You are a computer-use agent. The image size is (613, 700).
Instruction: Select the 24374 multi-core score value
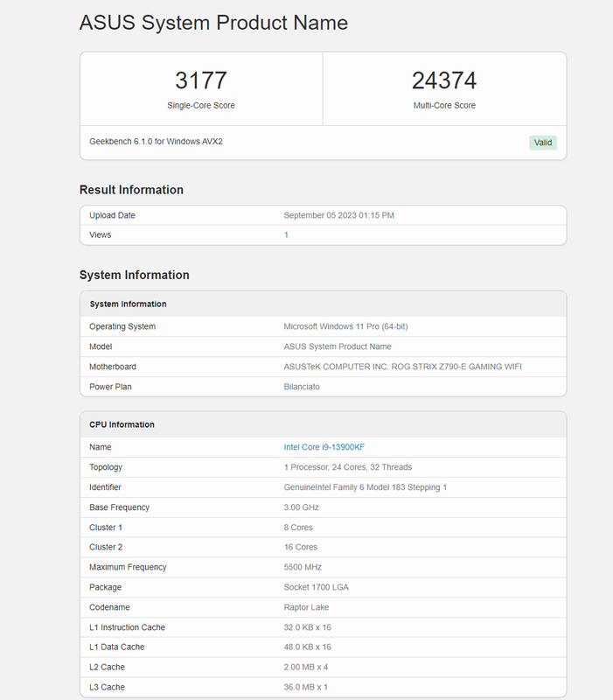[x=444, y=80]
